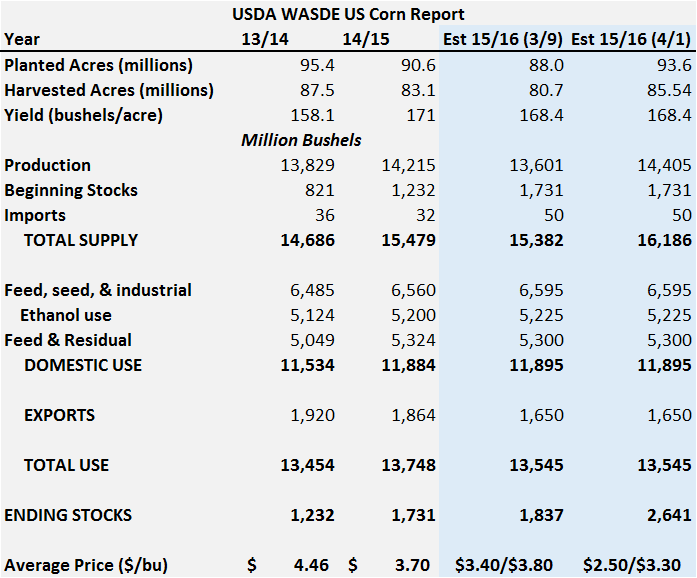Click the Harvested Acres value 85.54
The height and width of the screenshot is (578, 697).
click(665, 90)
